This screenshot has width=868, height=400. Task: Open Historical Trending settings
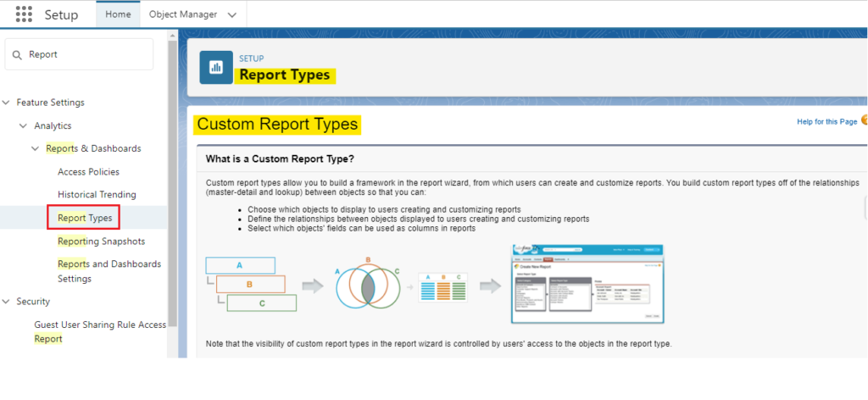click(x=97, y=194)
